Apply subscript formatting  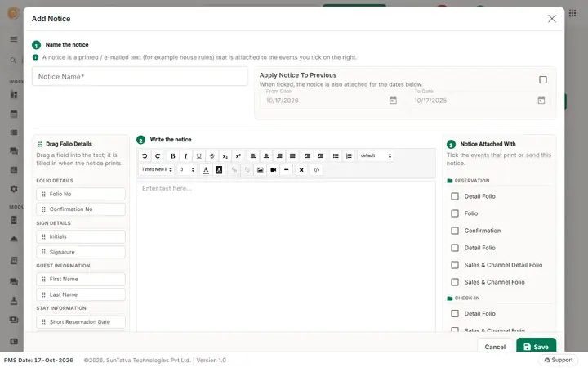pyautogui.click(x=225, y=156)
